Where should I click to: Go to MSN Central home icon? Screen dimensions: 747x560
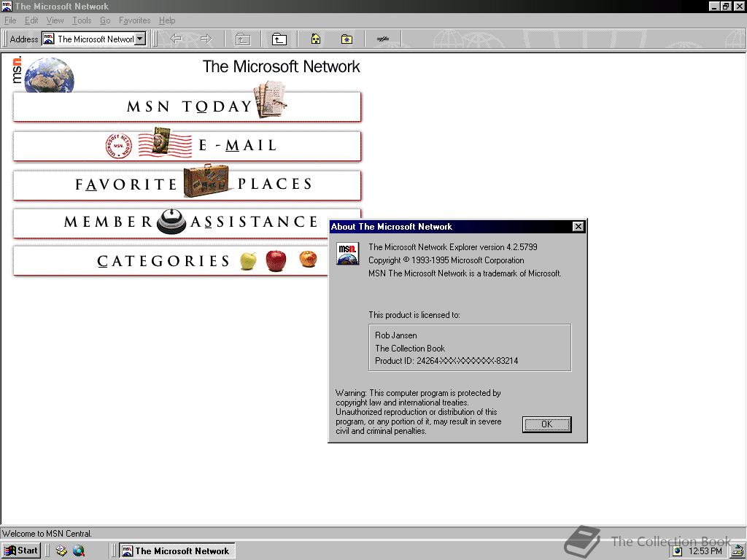[315, 39]
